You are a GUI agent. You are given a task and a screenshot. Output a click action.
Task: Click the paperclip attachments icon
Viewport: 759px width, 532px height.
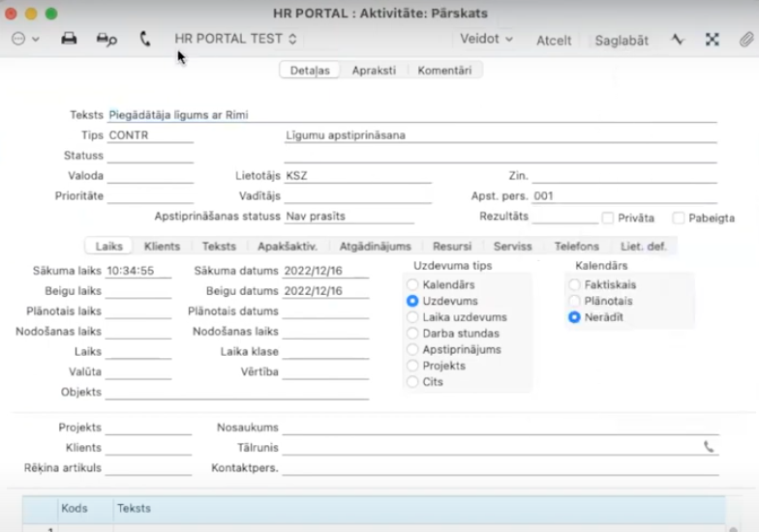pyautogui.click(x=745, y=40)
